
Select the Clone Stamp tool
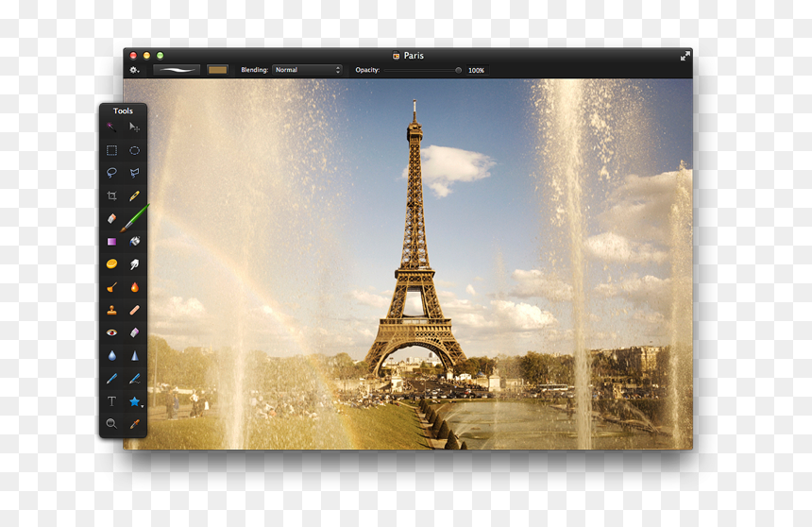[x=111, y=310]
